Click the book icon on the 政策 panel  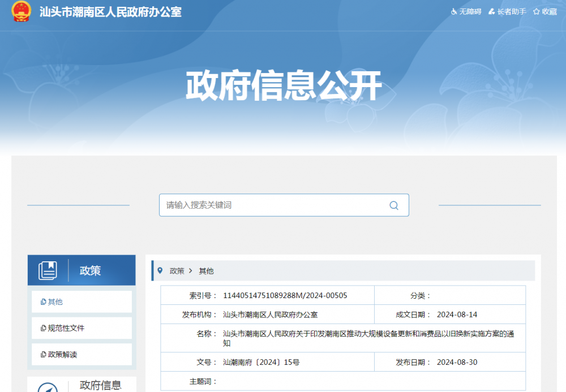(48, 270)
